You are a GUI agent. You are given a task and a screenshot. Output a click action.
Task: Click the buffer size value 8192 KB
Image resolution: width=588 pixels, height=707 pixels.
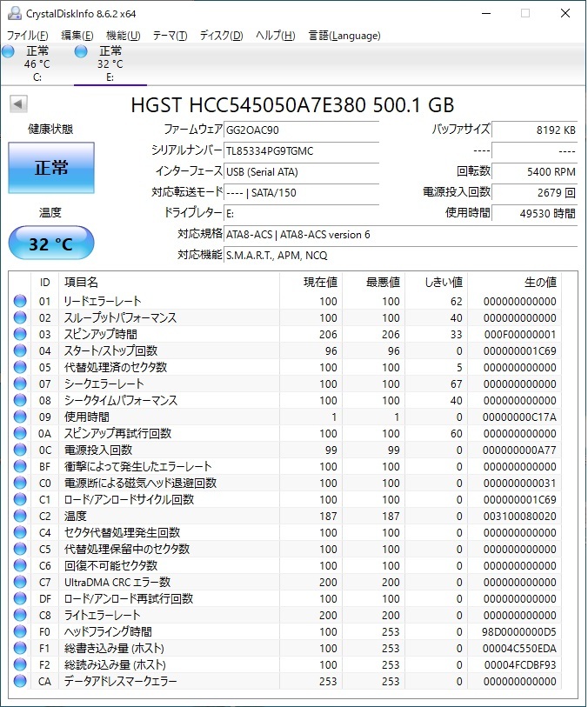point(534,130)
